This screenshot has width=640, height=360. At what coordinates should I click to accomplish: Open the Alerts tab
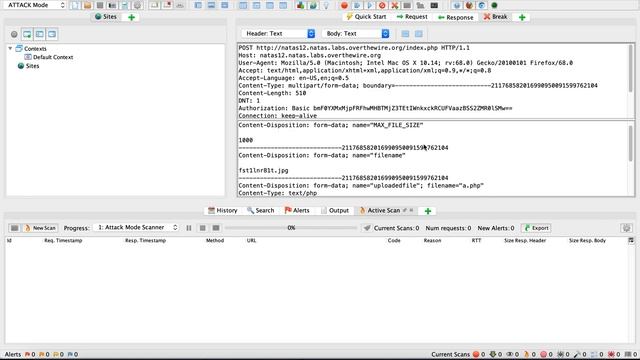[297, 210]
